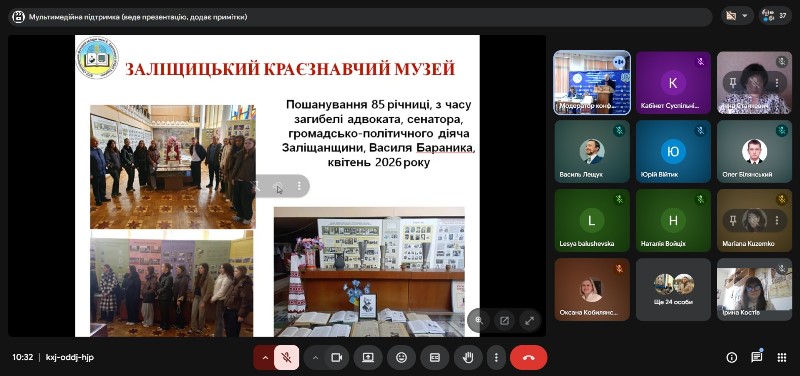Pin the Mariana Kuzemko tile

[733, 220]
